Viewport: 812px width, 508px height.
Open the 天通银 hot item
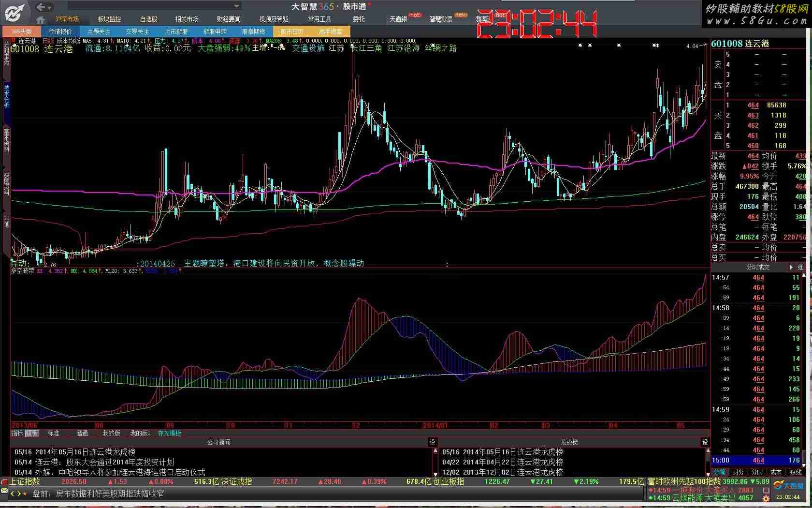pos(399,19)
